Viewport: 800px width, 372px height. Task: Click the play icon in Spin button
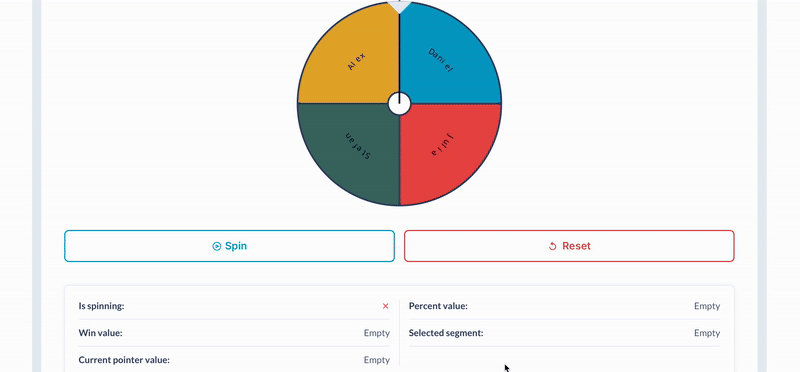point(216,246)
